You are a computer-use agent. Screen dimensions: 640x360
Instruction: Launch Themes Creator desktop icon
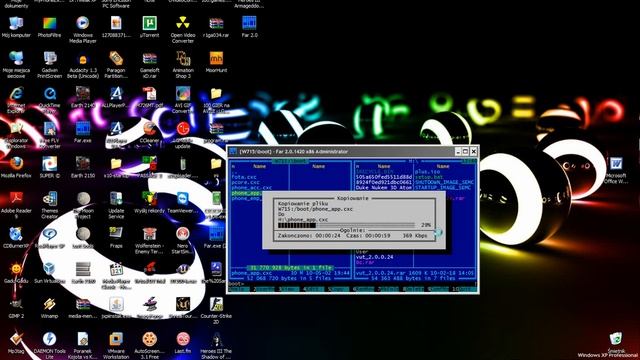pyautogui.click(x=49, y=205)
